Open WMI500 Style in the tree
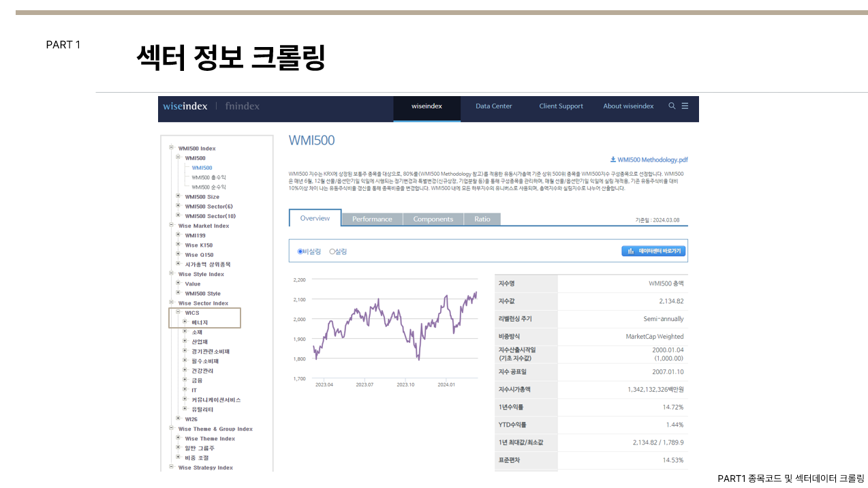 click(x=203, y=294)
